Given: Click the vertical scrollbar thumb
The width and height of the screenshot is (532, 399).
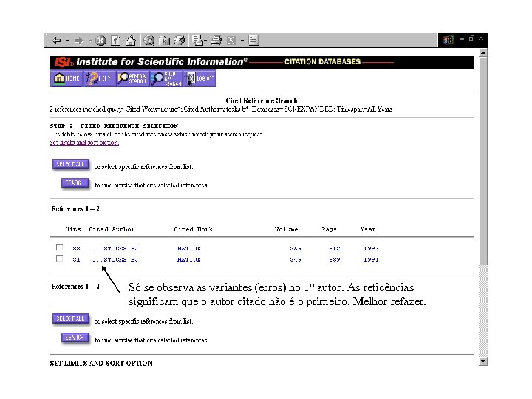Looking at the screenshot, I should tap(483, 161).
